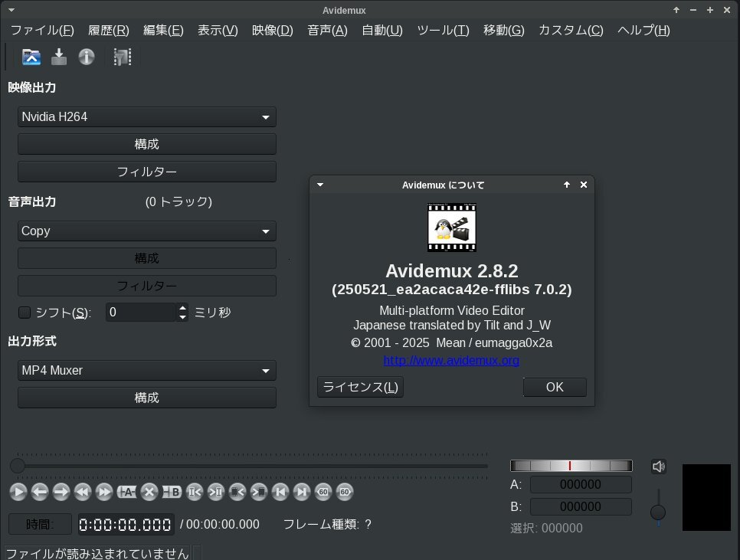740x560 pixels.
Task: Click the >I next cut point icon
Action: [216, 492]
